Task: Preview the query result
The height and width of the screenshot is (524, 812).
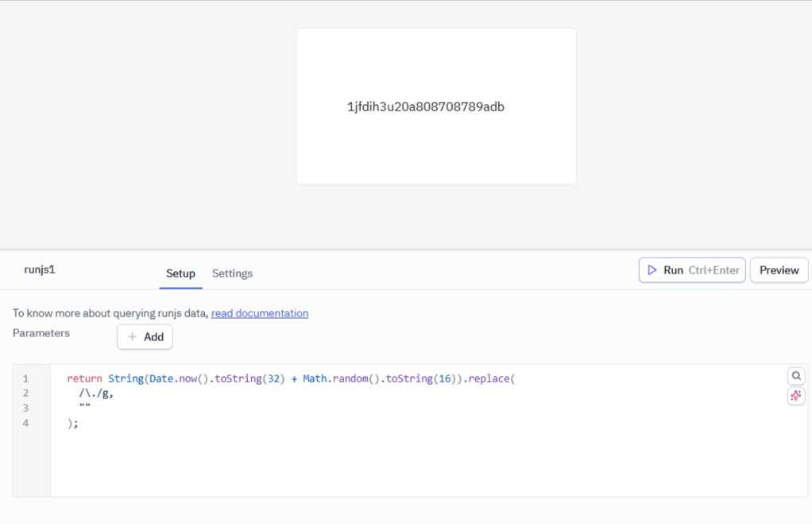Action: coord(779,270)
